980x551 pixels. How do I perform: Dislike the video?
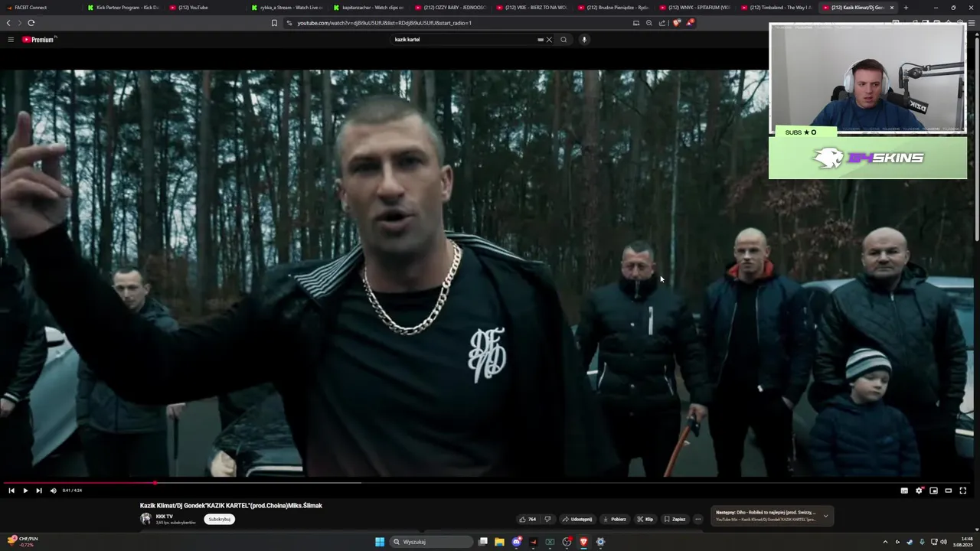(547, 519)
